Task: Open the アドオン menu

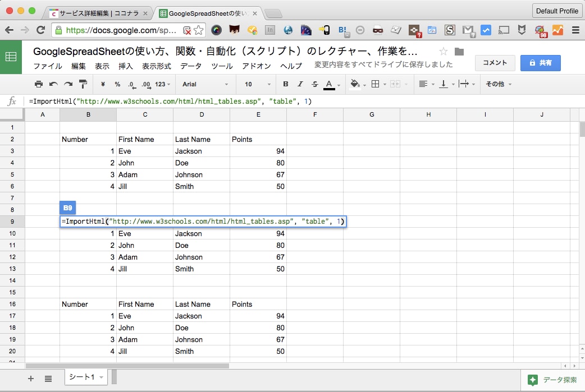Action: [257, 66]
